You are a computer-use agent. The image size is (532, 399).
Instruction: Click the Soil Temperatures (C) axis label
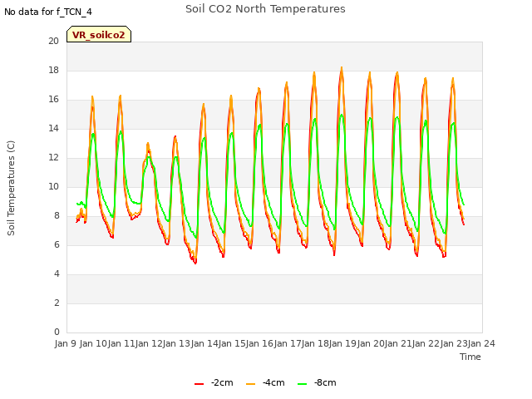(x=11, y=188)
